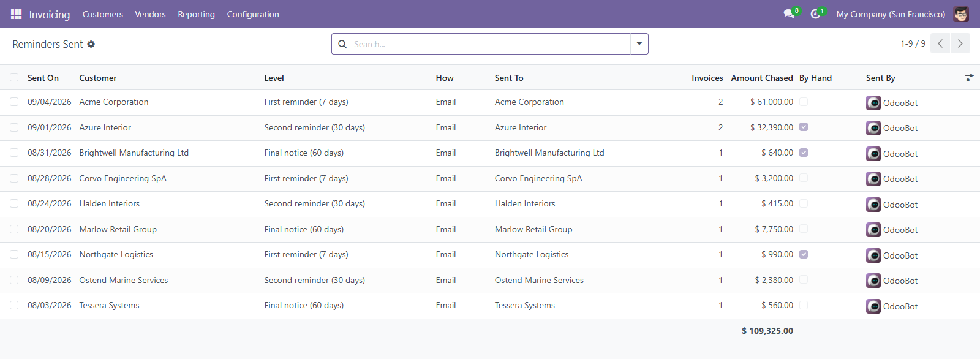Select the Azure Interior row checkbox
The height and width of the screenshot is (359, 980).
point(14,127)
